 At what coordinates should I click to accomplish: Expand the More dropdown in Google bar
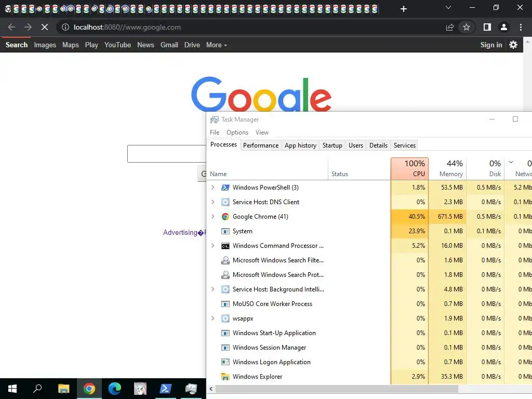click(x=217, y=45)
